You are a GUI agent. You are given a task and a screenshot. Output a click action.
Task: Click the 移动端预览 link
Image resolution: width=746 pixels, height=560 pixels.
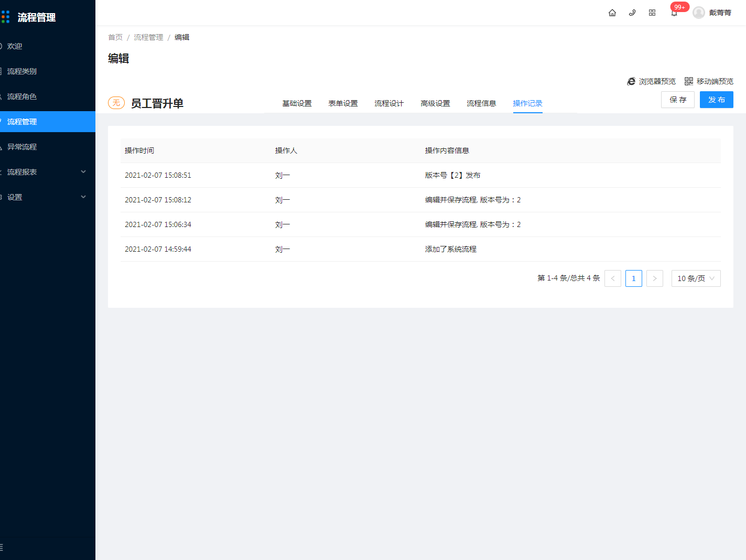tap(715, 81)
